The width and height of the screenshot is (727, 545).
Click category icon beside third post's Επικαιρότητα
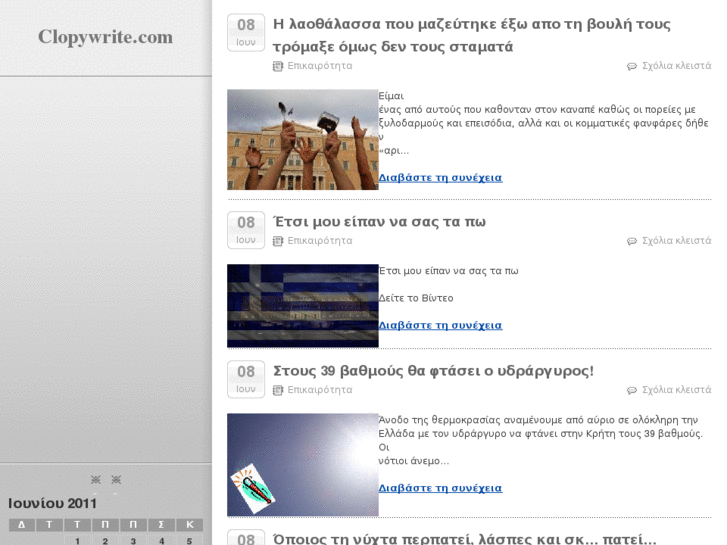pos(278,390)
